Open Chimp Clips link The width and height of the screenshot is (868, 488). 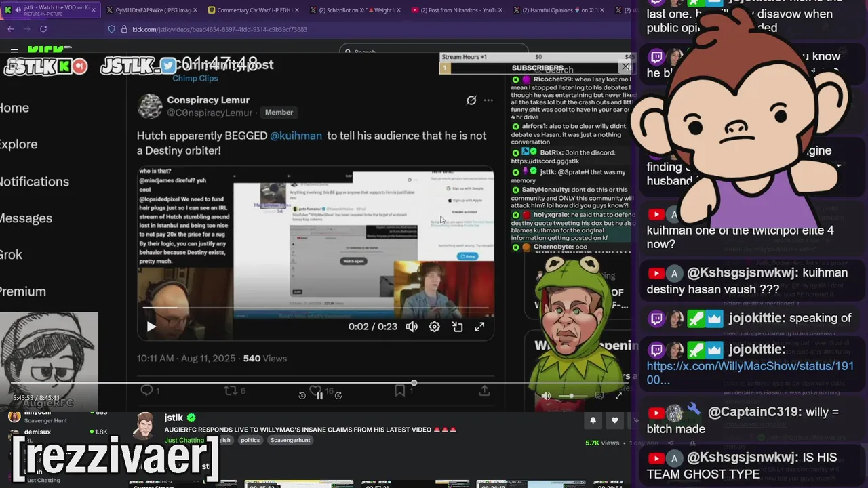click(x=195, y=78)
